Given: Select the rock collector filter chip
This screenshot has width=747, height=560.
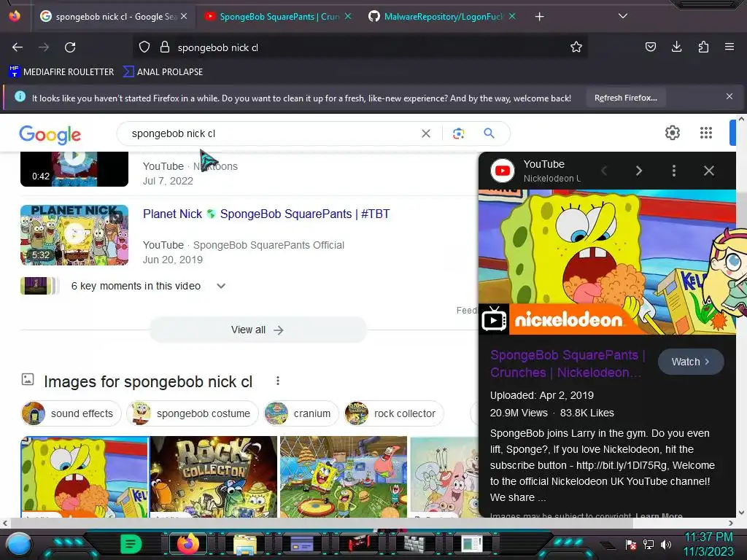Looking at the screenshot, I should coord(393,413).
